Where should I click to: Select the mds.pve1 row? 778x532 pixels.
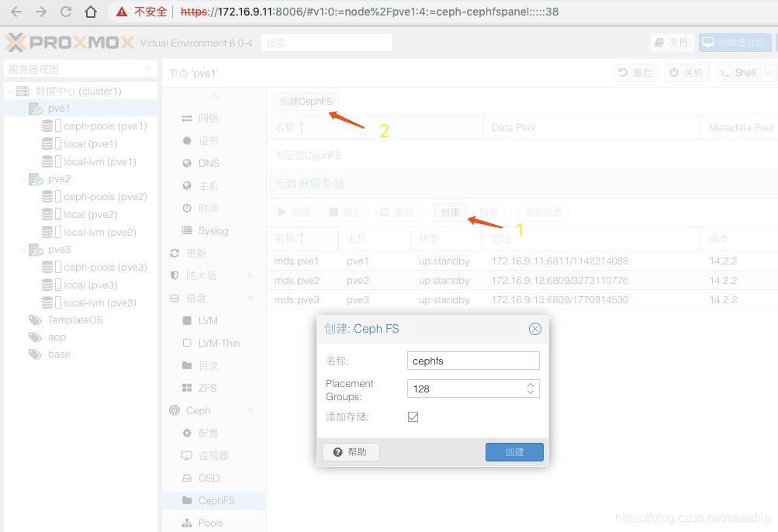click(x=522, y=261)
